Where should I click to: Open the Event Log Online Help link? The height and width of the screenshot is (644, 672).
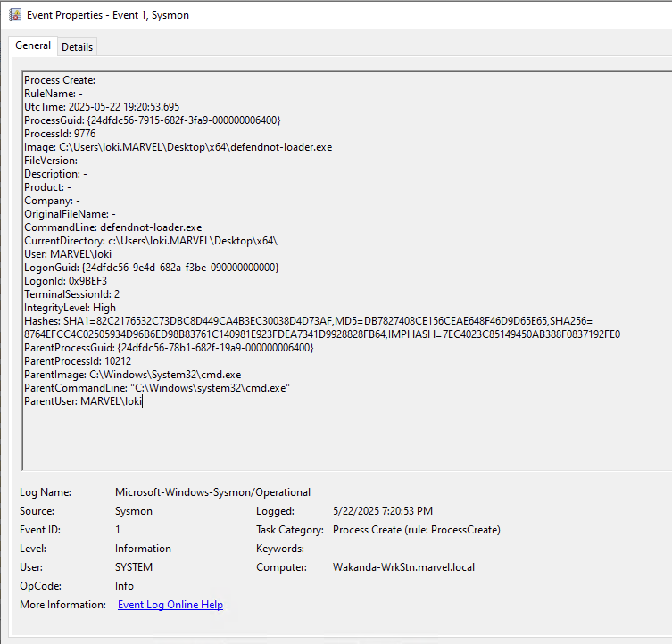pos(170,604)
